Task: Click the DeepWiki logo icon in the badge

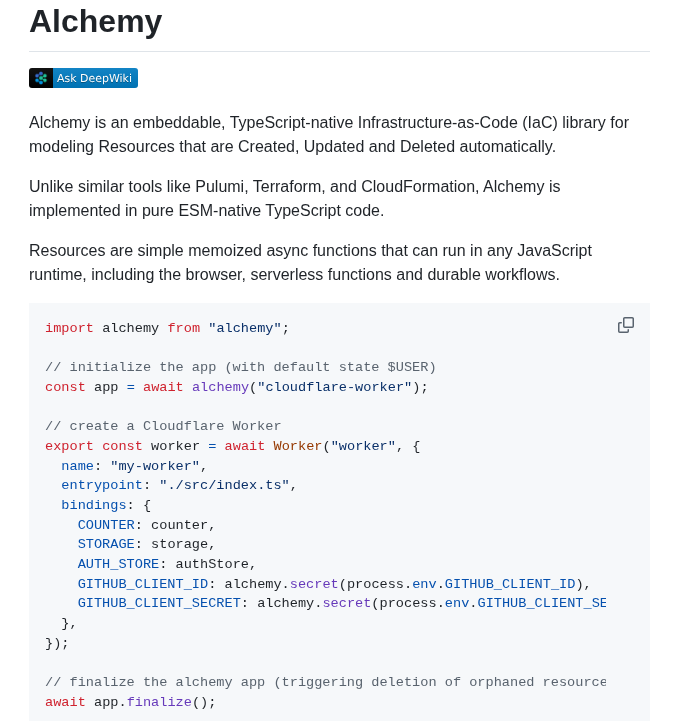Action: click(41, 78)
